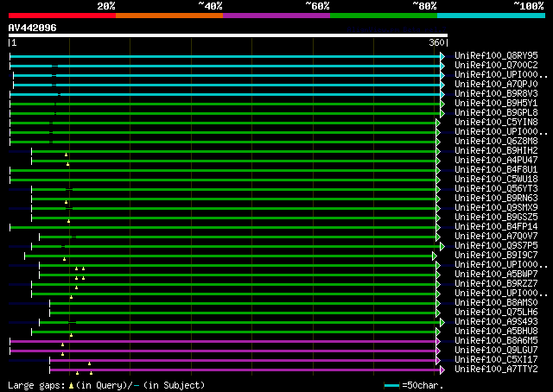Click the arrowhead ending the Q8RY95 alignment

pyautogui.click(x=442, y=56)
